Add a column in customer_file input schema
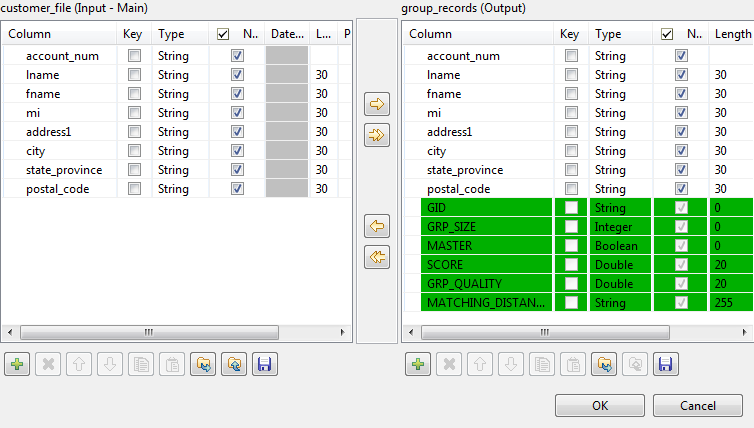The width and height of the screenshot is (754, 428). [x=17, y=365]
